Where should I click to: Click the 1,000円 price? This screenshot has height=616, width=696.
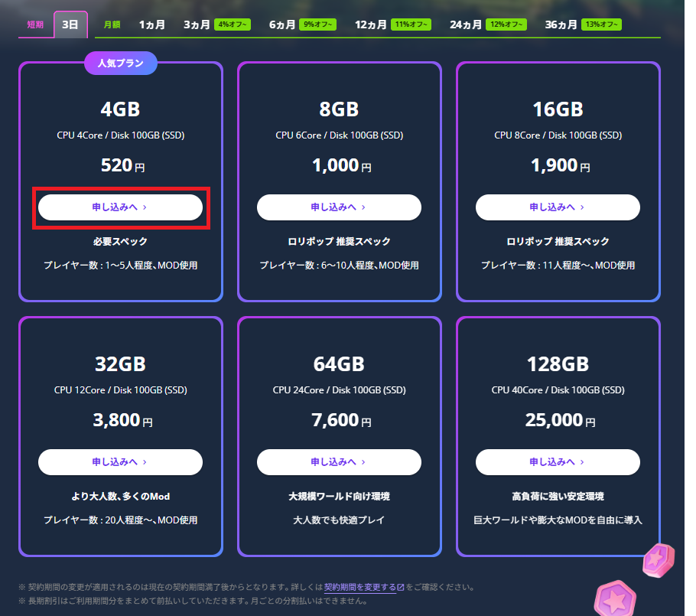341,165
